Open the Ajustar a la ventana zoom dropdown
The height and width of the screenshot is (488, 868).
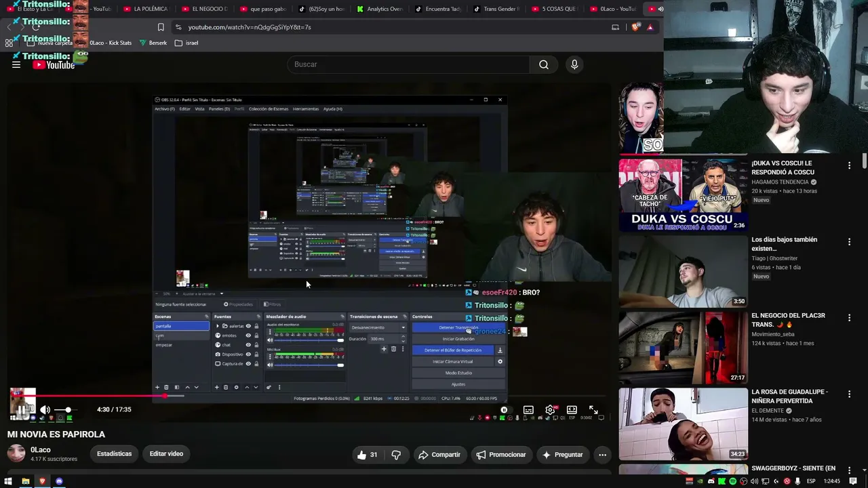click(202, 293)
